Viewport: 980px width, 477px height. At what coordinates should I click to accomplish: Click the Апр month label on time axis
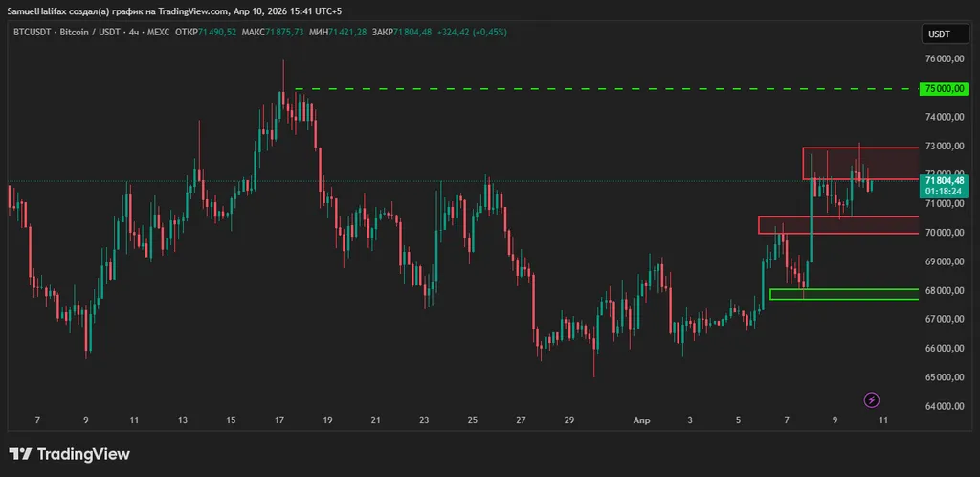point(642,420)
